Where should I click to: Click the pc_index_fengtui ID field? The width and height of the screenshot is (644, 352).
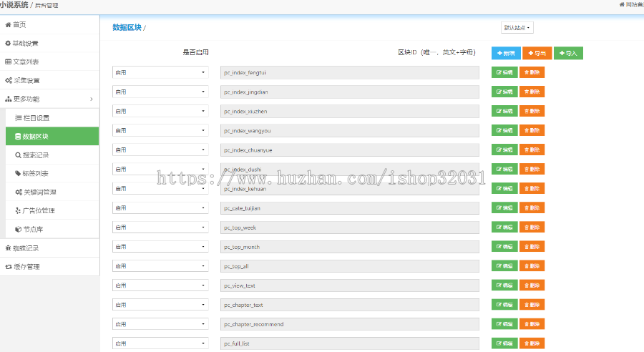tap(349, 72)
